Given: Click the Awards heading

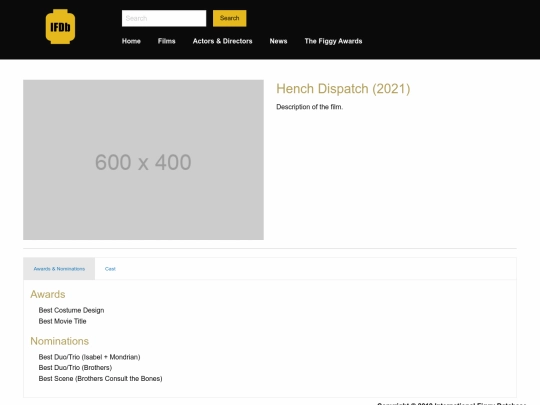Looking at the screenshot, I should (x=48, y=294).
